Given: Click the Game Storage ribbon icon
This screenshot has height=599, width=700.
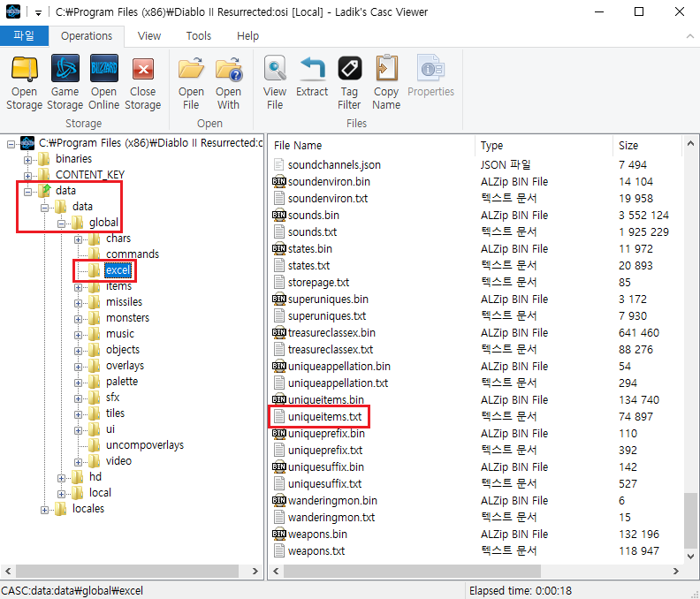Looking at the screenshot, I should coord(65,68).
